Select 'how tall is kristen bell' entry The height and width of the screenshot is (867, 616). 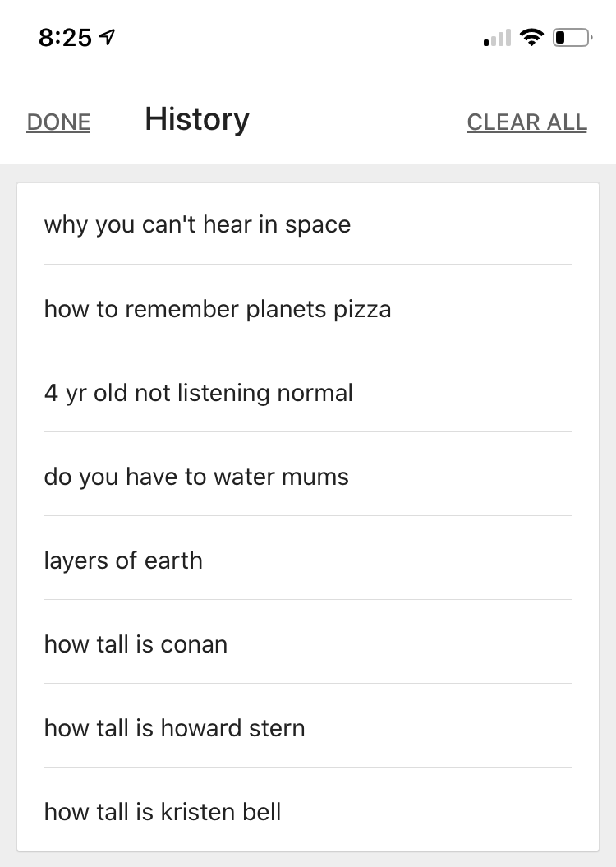(163, 812)
